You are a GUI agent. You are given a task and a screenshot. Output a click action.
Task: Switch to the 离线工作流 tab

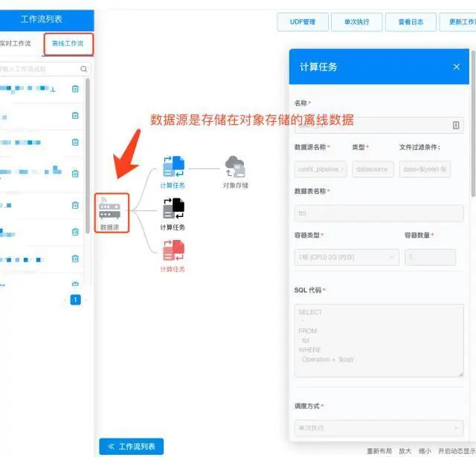(x=68, y=44)
